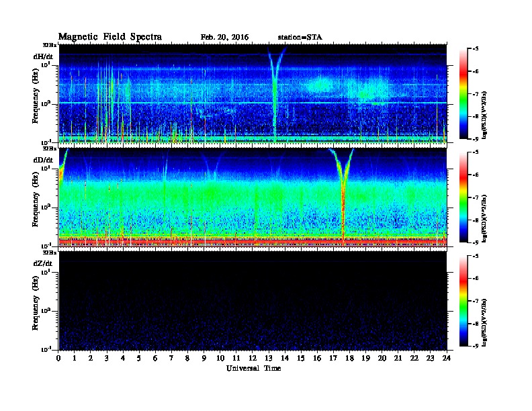
Task: Click the dD/dt spectrogram plot area
Action: (x=253, y=197)
